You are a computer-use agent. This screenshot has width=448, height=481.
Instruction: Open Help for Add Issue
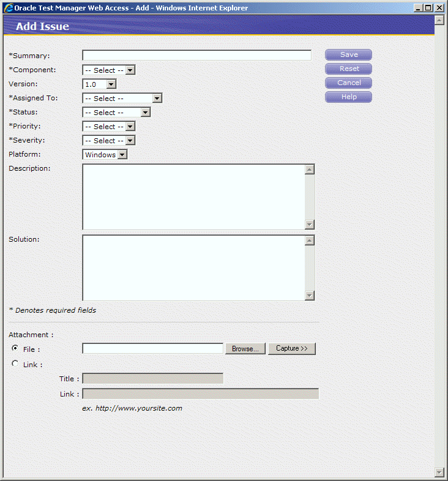point(349,97)
